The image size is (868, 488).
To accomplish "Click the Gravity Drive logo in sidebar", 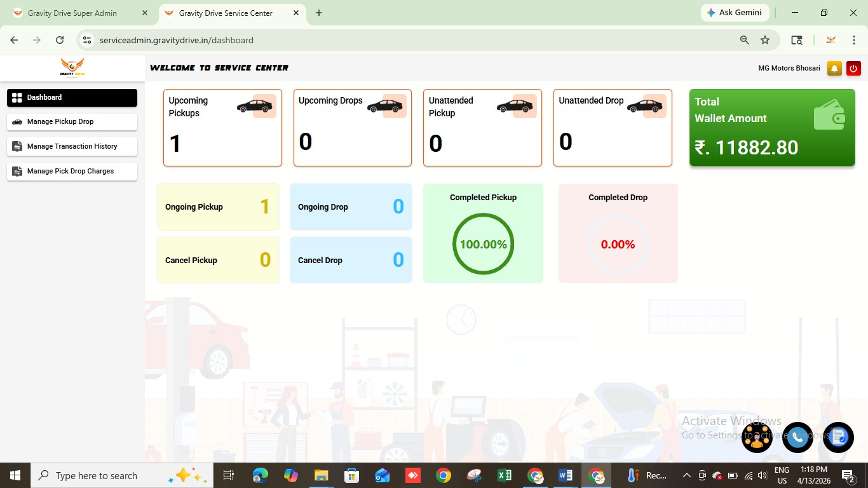I will 72,67.
